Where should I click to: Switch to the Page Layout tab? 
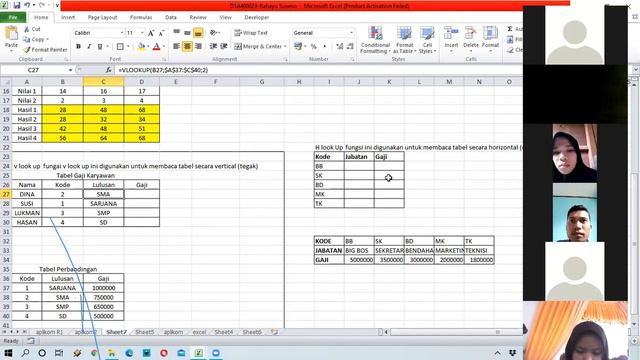coord(102,18)
